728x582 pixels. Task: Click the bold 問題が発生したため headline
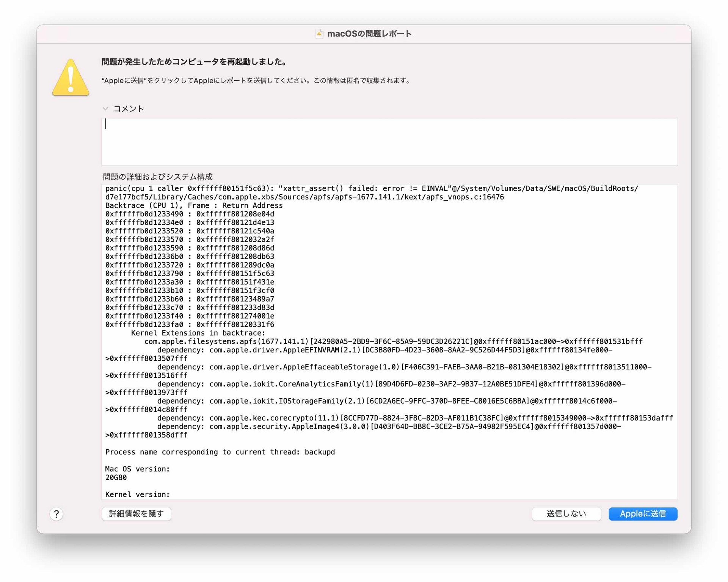[194, 62]
